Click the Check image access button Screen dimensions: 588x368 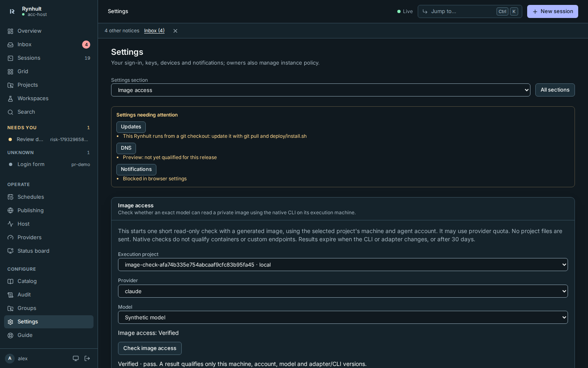(150, 348)
